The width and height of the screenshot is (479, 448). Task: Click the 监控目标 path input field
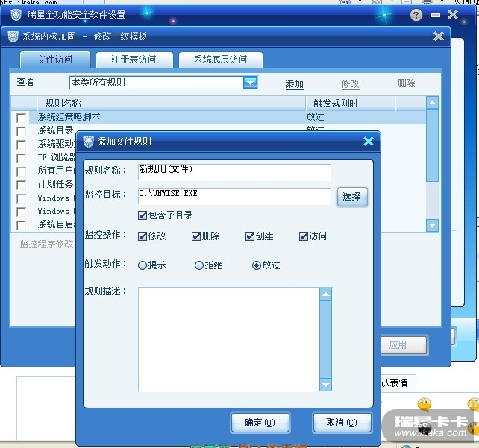click(x=234, y=196)
